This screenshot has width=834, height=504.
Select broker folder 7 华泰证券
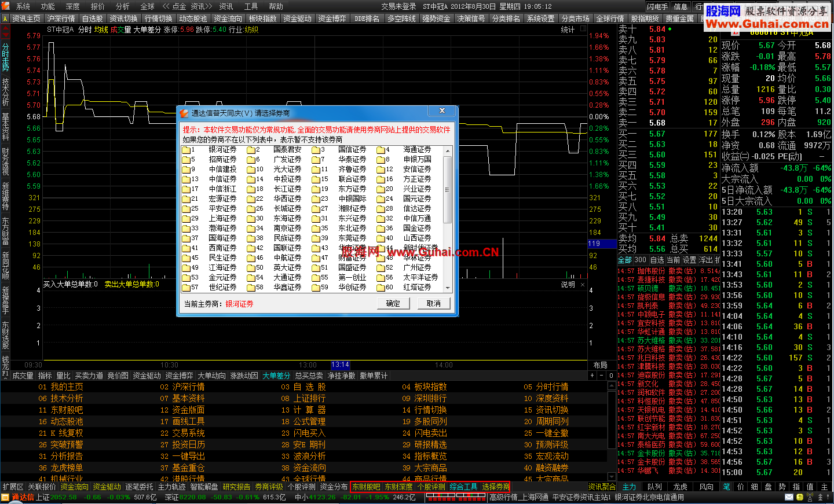coord(339,160)
